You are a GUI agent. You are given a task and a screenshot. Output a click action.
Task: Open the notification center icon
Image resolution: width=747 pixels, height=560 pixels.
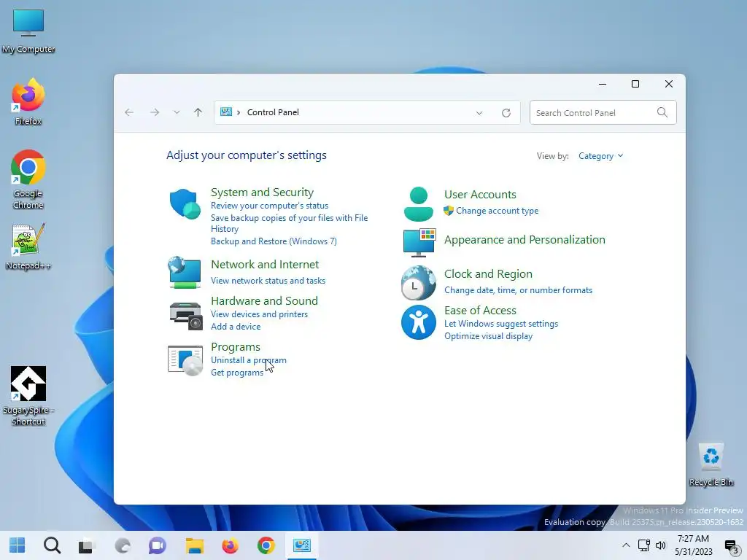pyautogui.click(x=731, y=546)
